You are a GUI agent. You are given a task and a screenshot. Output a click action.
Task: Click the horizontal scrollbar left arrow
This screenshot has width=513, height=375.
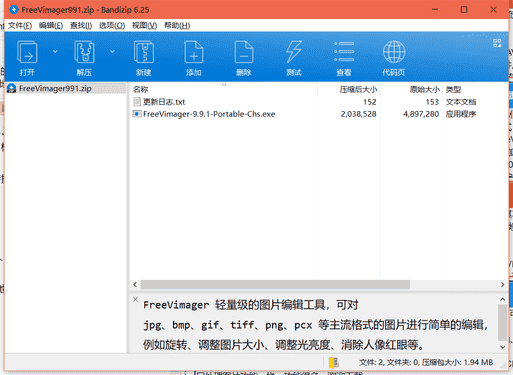pyautogui.click(x=135, y=284)
